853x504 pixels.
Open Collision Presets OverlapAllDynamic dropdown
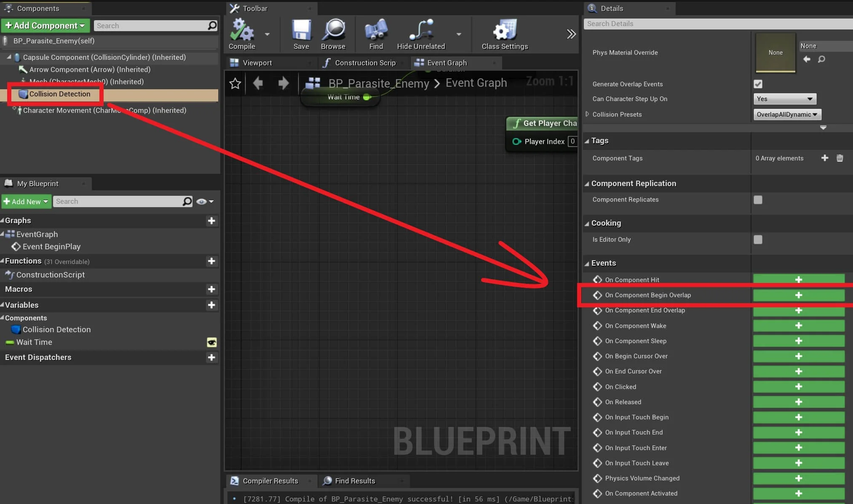tap(787, 115)
